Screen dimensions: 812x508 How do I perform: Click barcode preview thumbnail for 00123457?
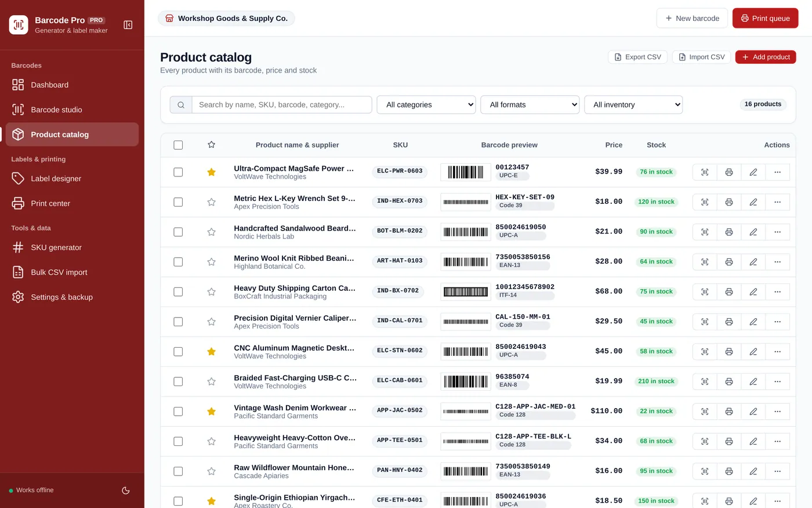[x=465, y=172]
